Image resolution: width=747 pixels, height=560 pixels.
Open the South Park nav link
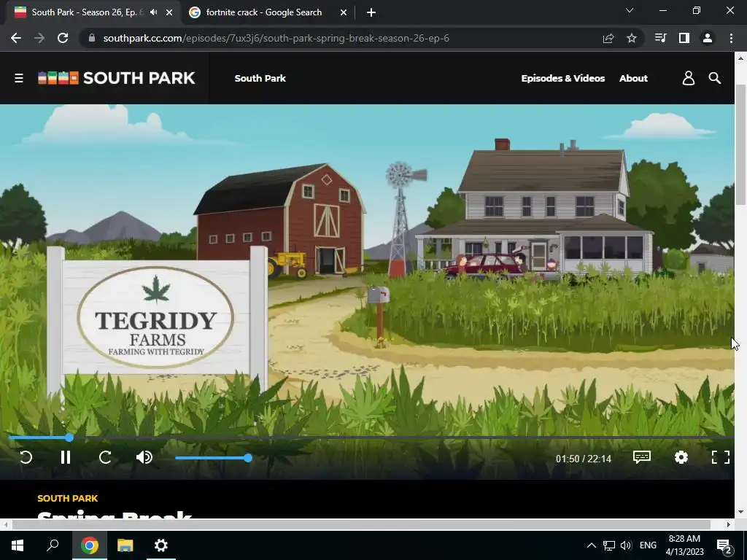click(260, 78)
